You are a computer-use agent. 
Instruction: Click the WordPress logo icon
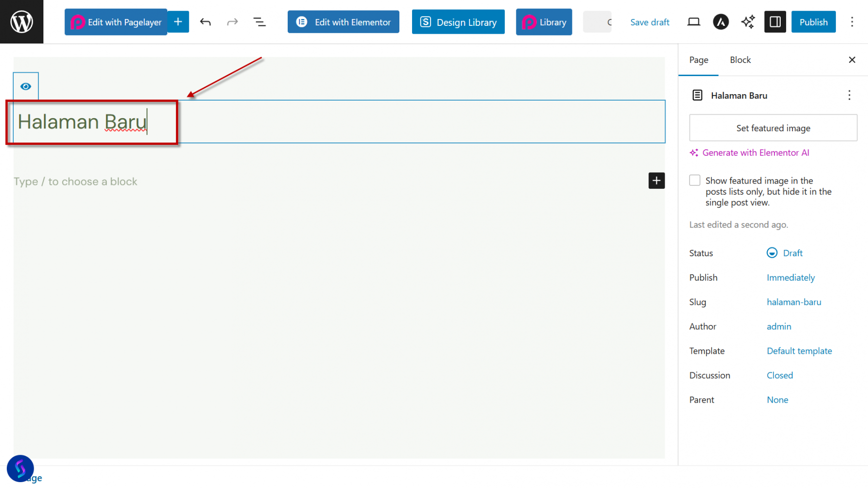(21, 22)
